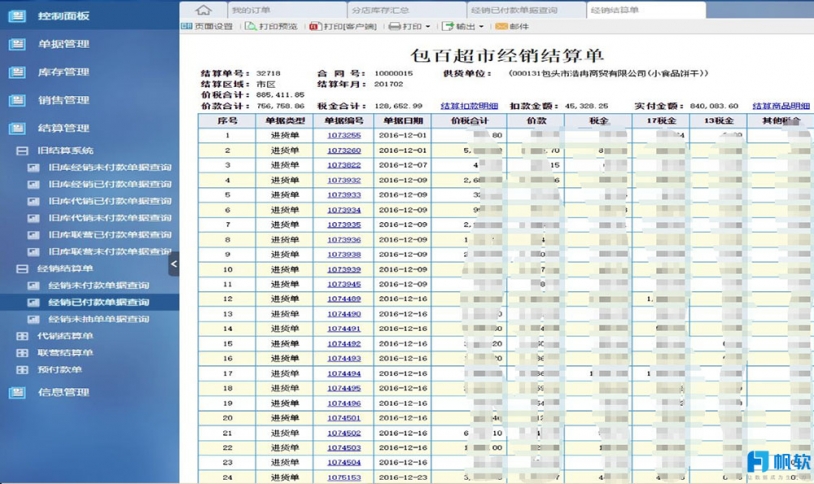Expand the 代销结算单 tree node

coord(22,336)
